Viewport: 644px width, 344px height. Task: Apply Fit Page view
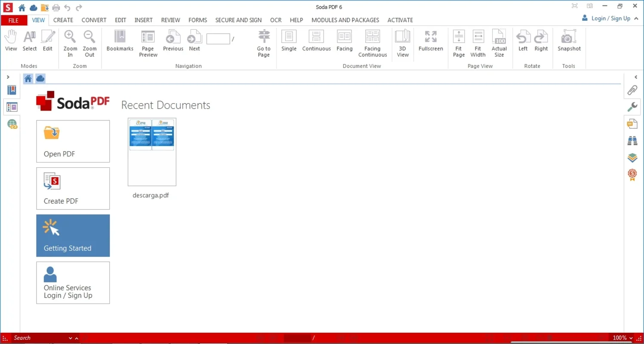coord(459,43)
